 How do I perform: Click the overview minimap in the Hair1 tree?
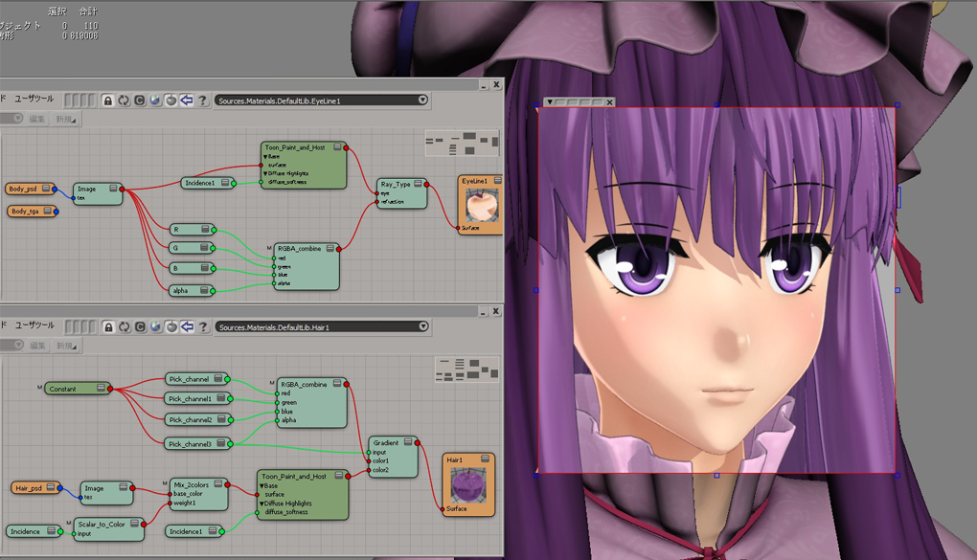point(466,370)
